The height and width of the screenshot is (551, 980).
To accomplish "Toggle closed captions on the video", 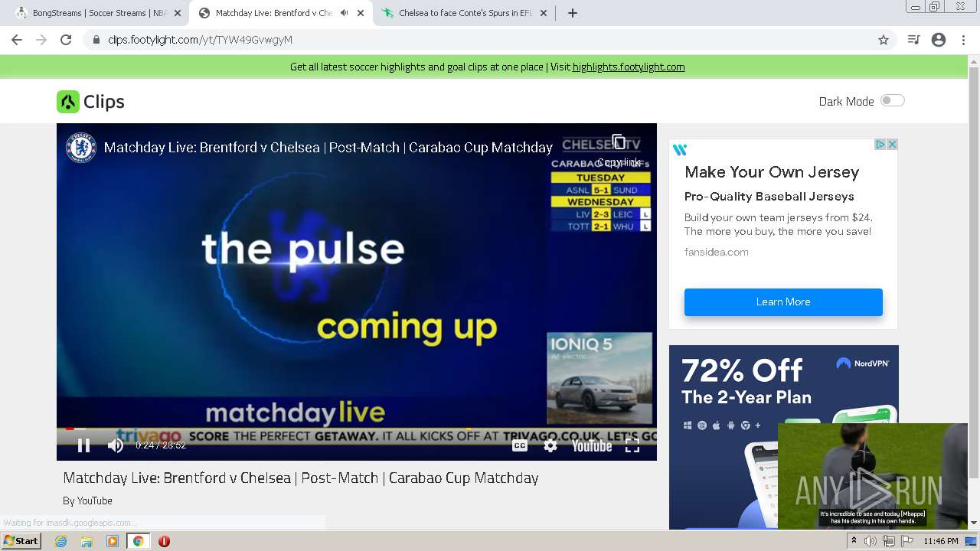I will pyautogui.click(x=520, y=445).
